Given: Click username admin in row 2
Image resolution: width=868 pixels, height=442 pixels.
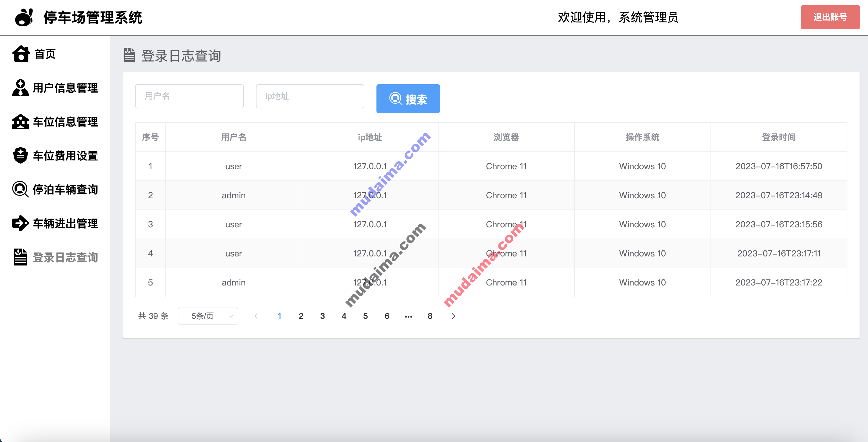Looking at the screenshot, I should [234, 195].
